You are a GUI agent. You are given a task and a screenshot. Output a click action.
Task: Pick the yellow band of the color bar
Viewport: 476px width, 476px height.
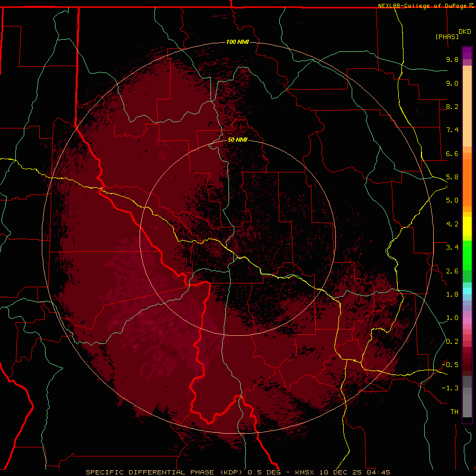(467, 226)
